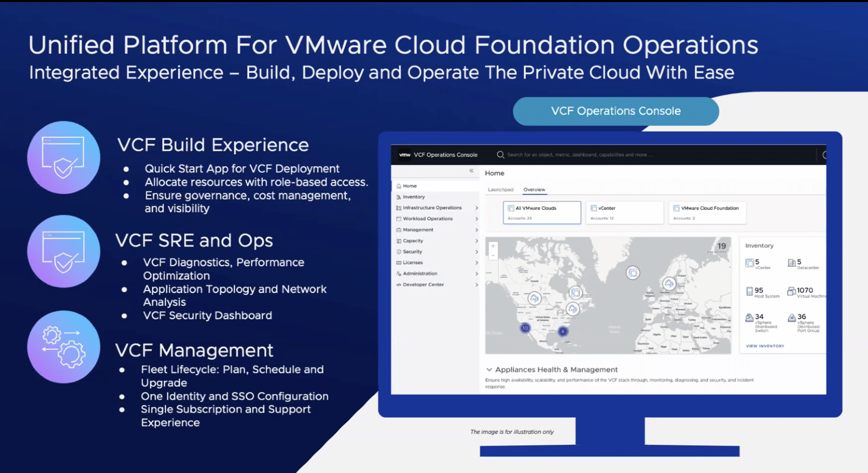
Task: Select the VMware Cloud Foundation card
Action: coord(707,213)
